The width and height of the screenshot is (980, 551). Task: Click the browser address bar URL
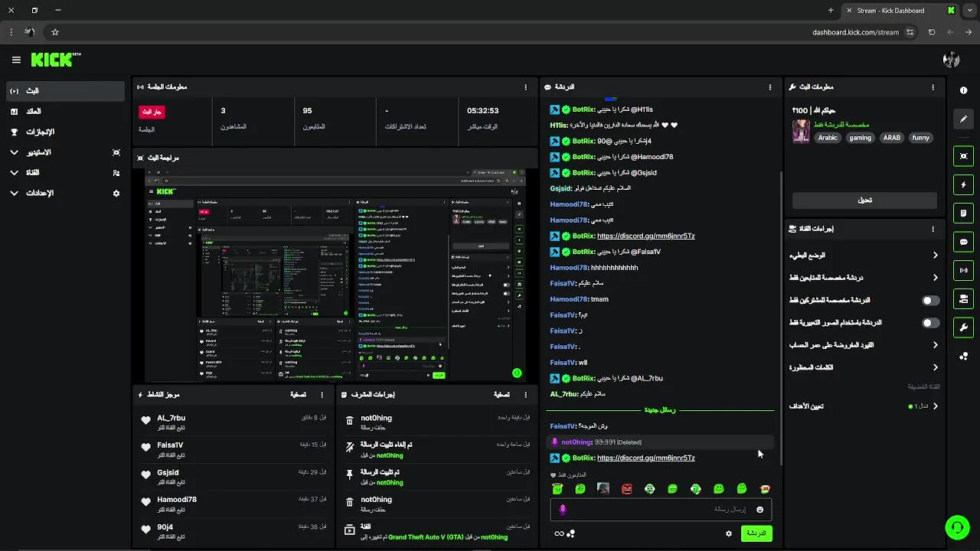point(856,32)
